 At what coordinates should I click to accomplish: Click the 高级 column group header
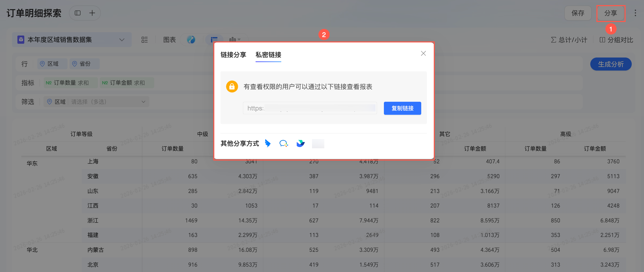(565, 134)
